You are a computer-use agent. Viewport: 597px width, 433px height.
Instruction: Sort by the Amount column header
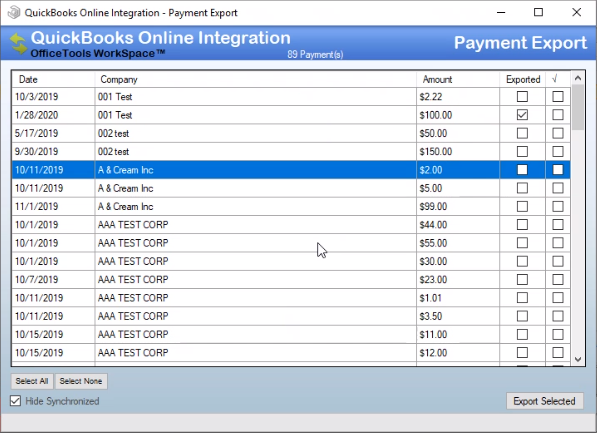pos(458,79)
